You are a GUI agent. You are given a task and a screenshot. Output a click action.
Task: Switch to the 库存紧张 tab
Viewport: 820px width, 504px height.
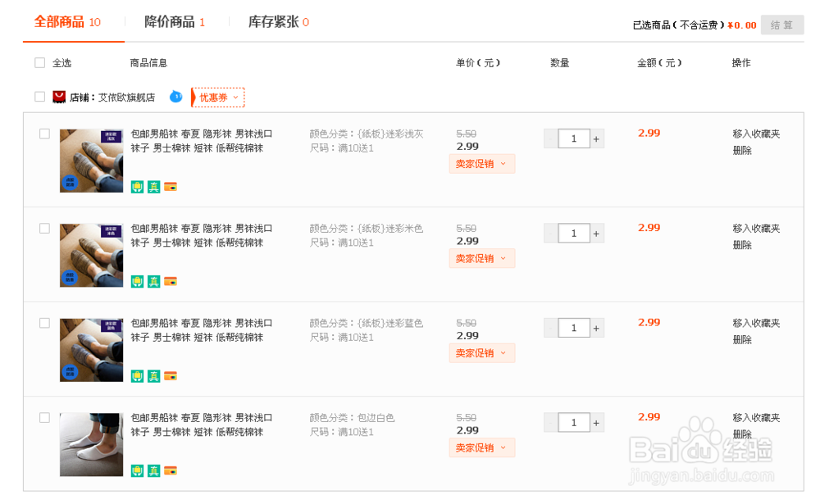279,22
